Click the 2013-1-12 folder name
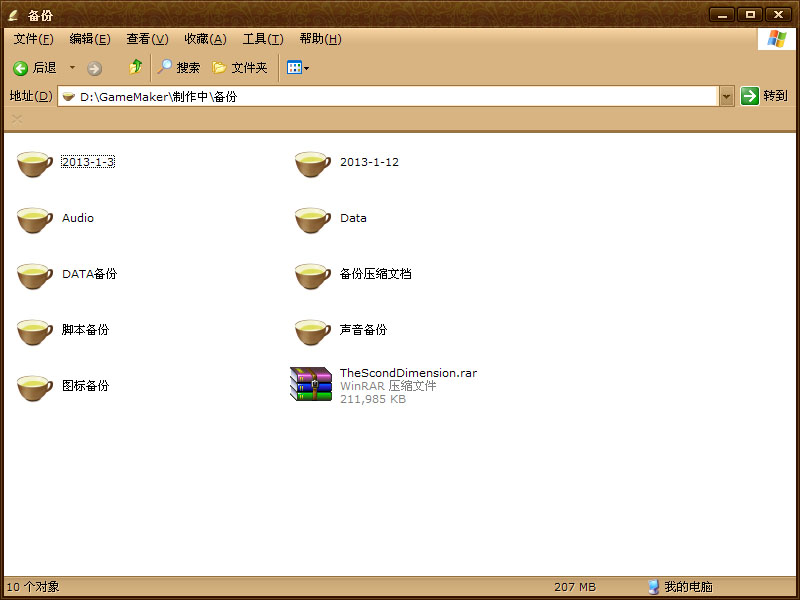This screenshot has height=600, width=800. [369, 162]
